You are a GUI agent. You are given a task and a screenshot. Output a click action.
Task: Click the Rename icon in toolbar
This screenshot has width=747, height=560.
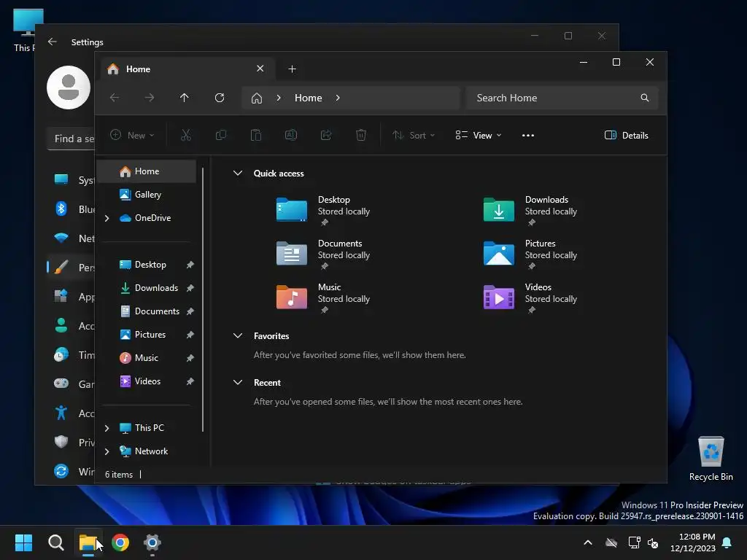[x=291, y=135]
